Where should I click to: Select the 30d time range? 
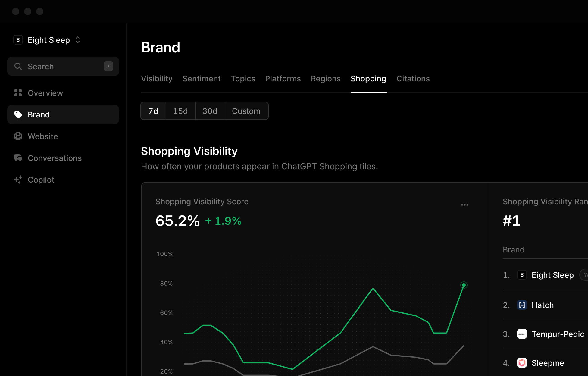(210, 111)
